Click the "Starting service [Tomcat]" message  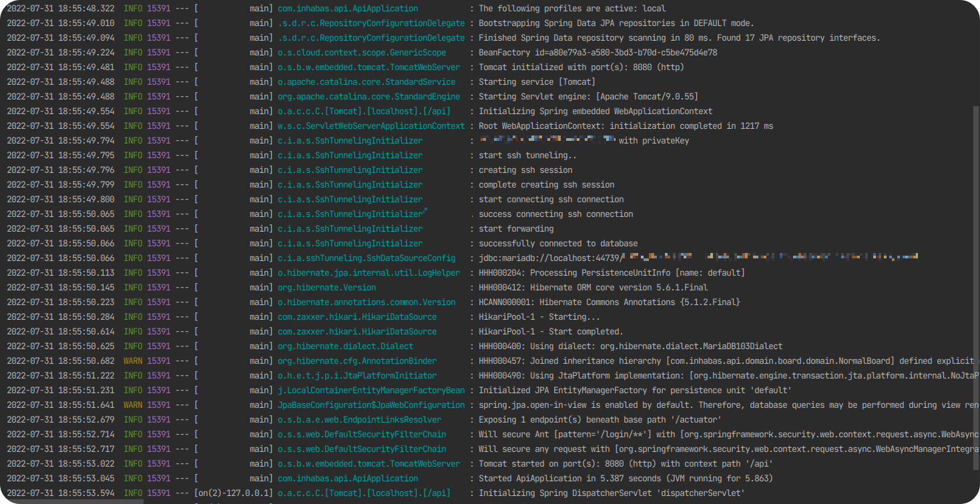[537, 82]
